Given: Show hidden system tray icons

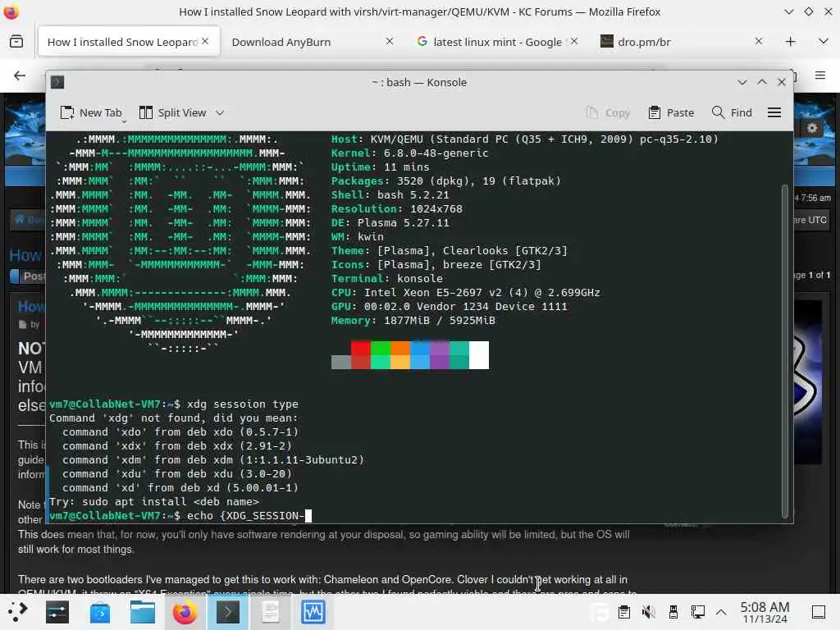Looking at the screenshot, I should (x=721, y=612).
